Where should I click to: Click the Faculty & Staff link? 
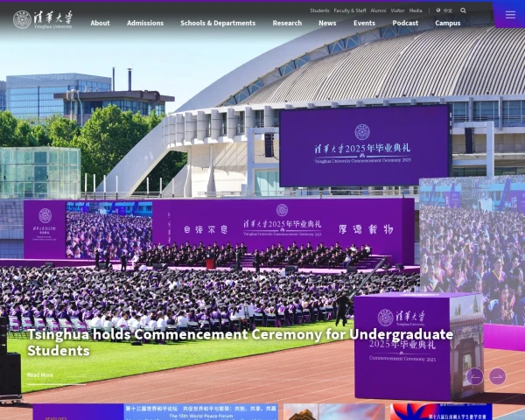pos(350,10)
